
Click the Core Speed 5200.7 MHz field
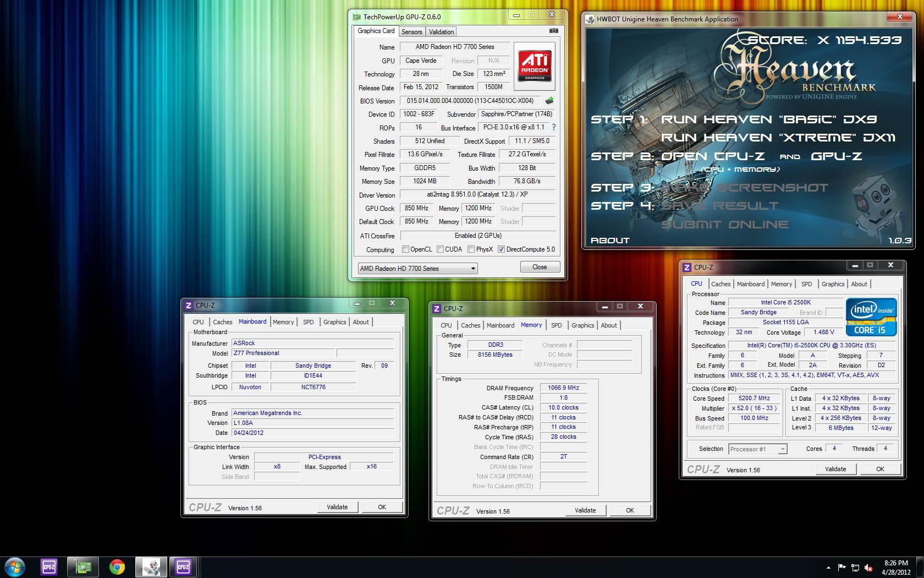pyautogui.click(x=755, y=399)
